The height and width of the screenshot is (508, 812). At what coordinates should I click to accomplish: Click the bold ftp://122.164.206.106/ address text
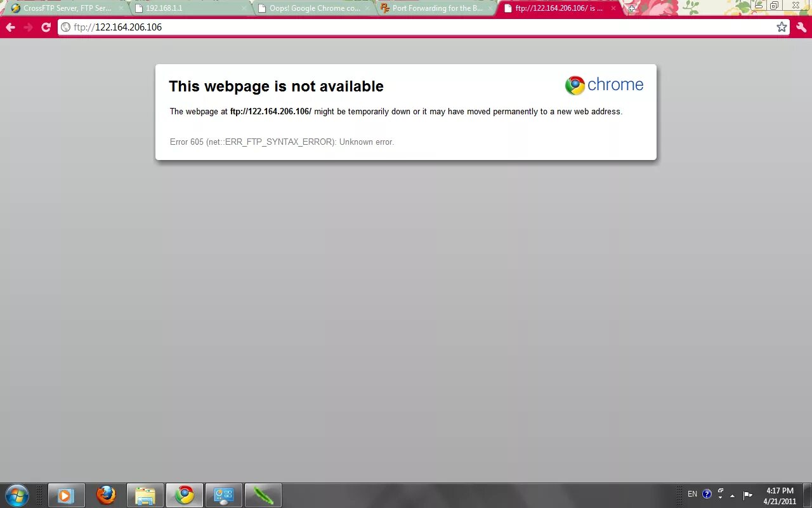tap(271, 111)
